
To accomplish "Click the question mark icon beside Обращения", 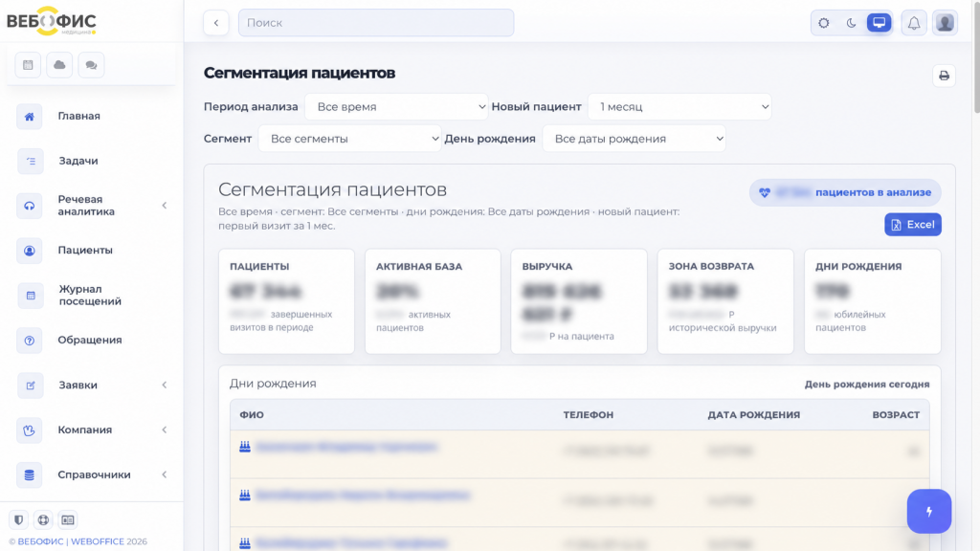I will click(x=30, y=341).
